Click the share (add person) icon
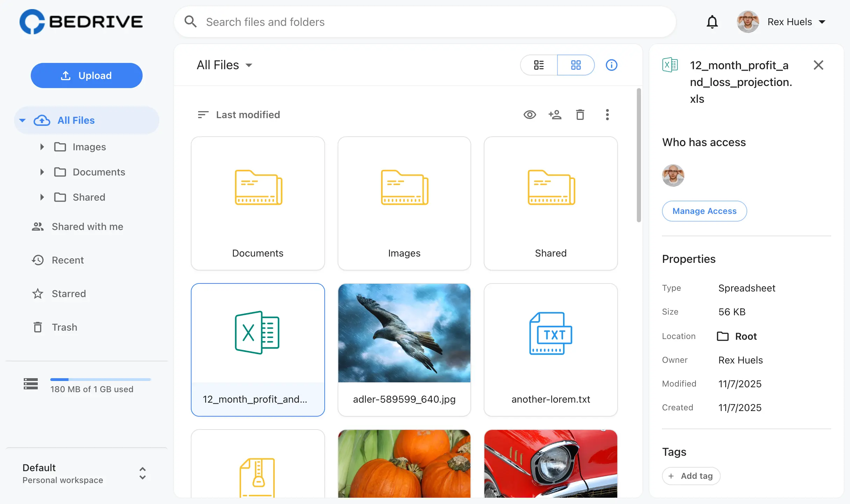The height and width of the screenshot is (504, 850). click(x=555, y=115)
